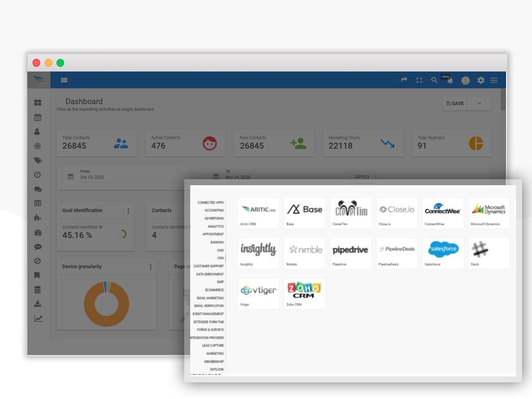Open the Close.io integration tile
This screenshot has width=532, height=399.
click(397, 213)
